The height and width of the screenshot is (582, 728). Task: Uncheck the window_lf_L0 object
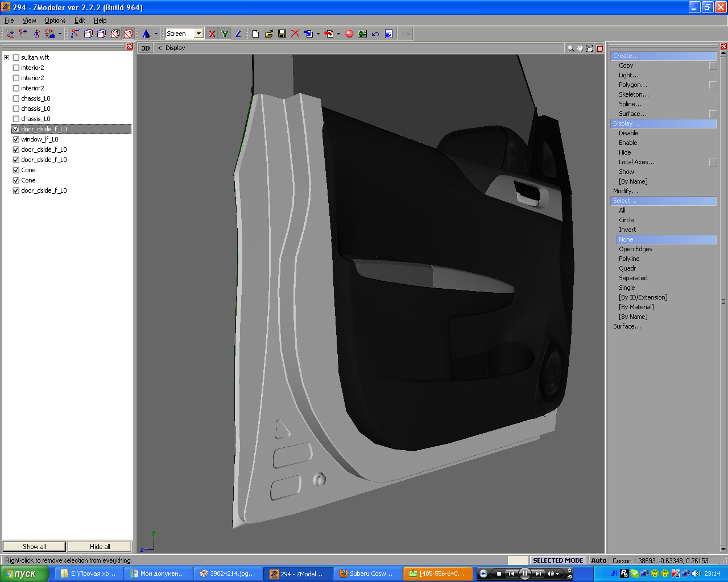tap(16, 139)
